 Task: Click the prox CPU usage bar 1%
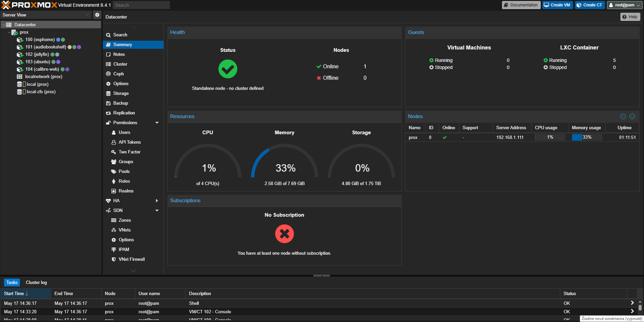[550, 137]
